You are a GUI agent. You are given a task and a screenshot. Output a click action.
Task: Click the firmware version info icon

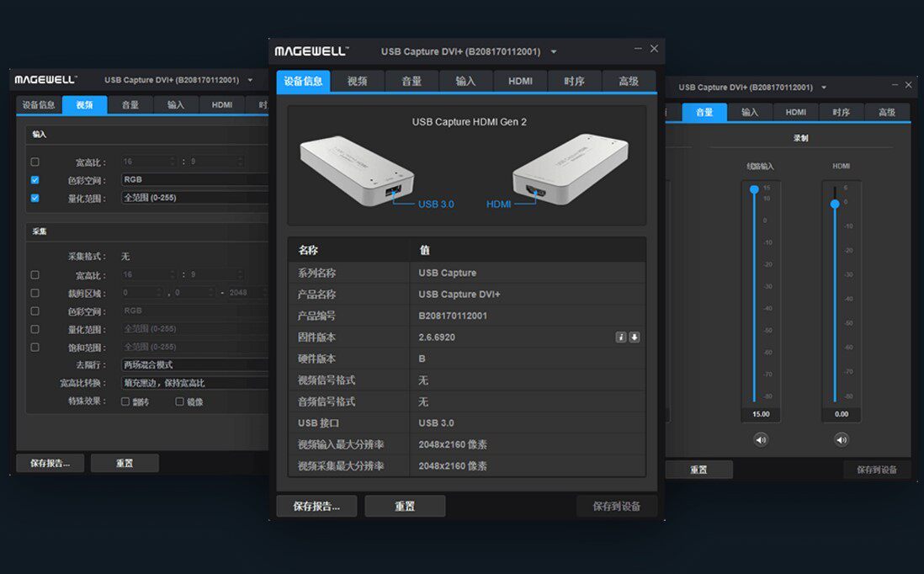[620, 337]
